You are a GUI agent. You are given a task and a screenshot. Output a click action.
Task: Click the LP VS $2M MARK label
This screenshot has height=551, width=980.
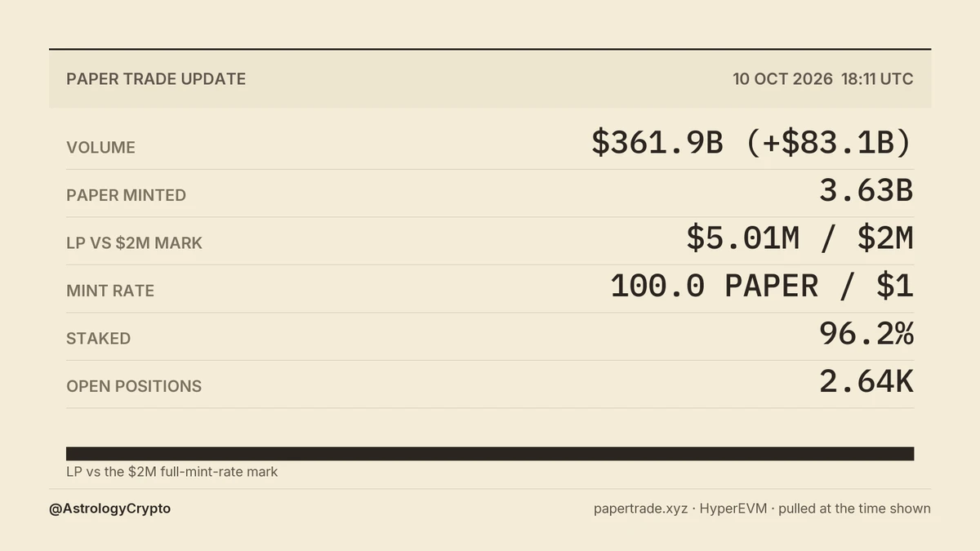tap(134, 243)
